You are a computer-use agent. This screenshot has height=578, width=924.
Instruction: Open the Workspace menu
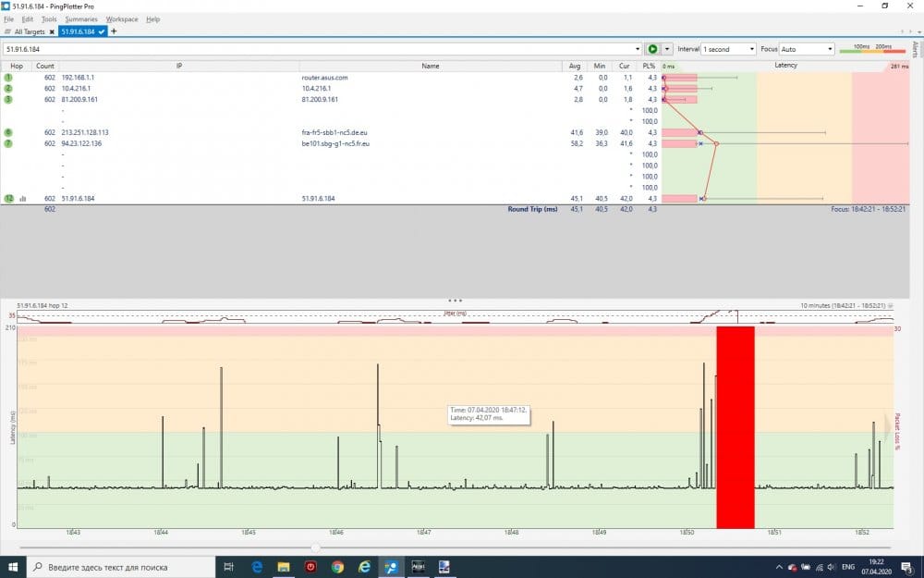point(122,18)
